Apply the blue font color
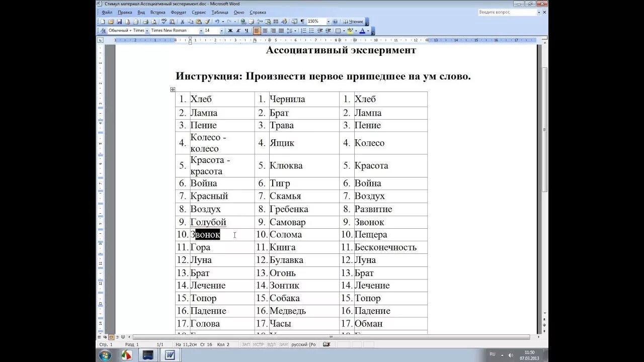Screen dimensions: 644x362 coord(362,31)
